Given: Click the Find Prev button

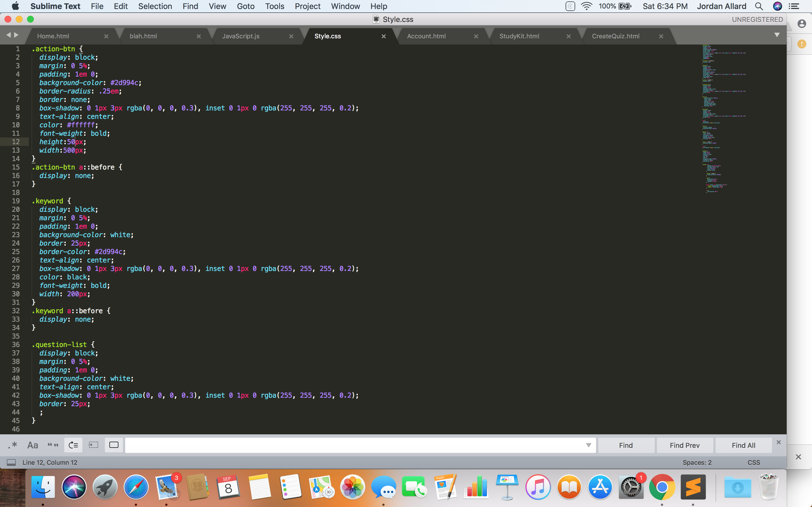Looking at the screenshot, I should click(x=684, y=445).
